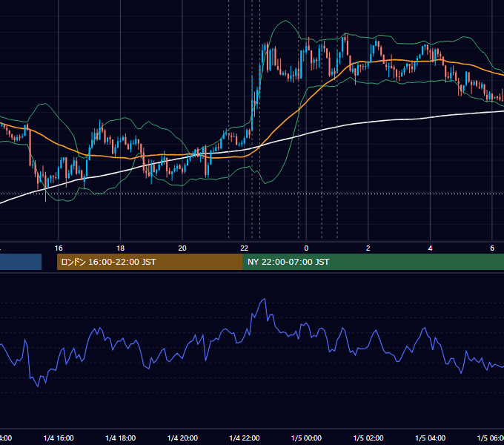Click the '6' hour label on upper axis
The width and height of the screenshot is (504, 445).
click(x=492, y=248)
